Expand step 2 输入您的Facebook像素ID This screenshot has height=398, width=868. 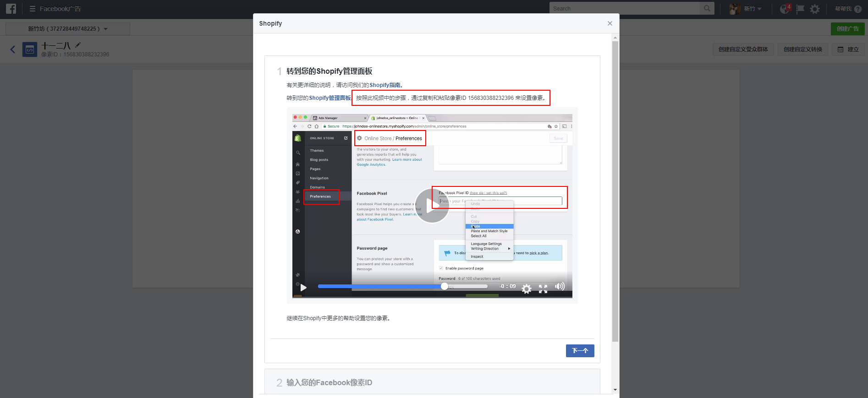(432, 382)
